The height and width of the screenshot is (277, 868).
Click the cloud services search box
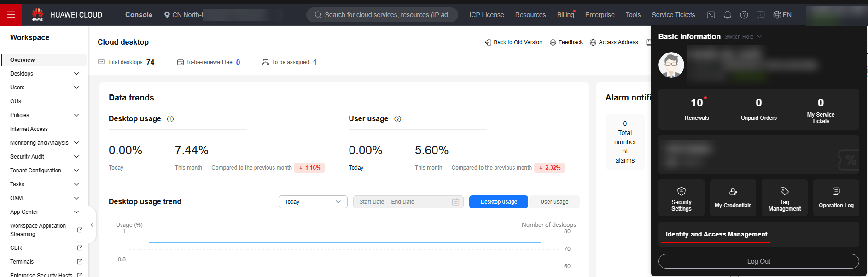click(382, 15)
